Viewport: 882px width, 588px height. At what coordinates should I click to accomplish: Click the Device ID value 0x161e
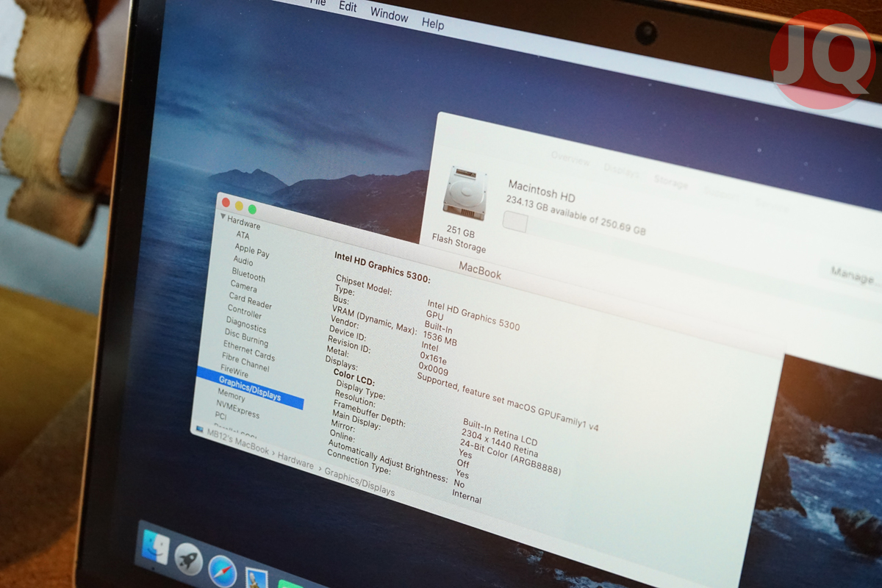pyautogui.click(x=434, y=357)
